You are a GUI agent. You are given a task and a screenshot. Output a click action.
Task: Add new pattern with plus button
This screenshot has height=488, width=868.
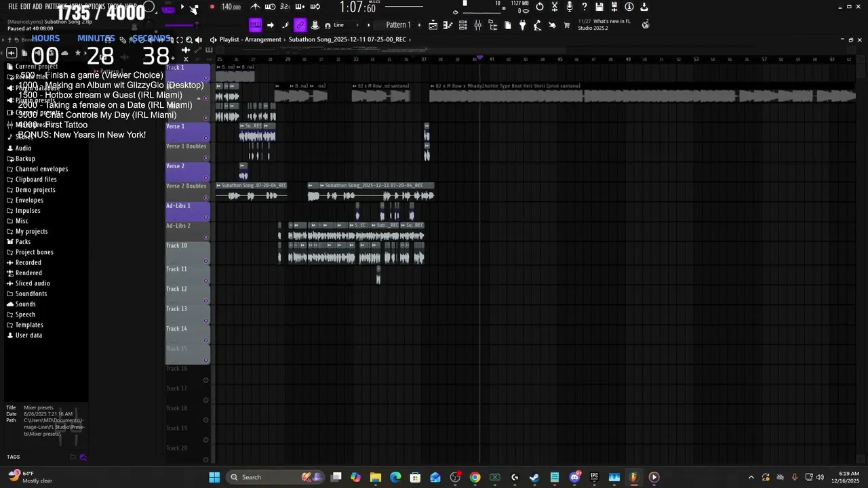pos(419,25)
